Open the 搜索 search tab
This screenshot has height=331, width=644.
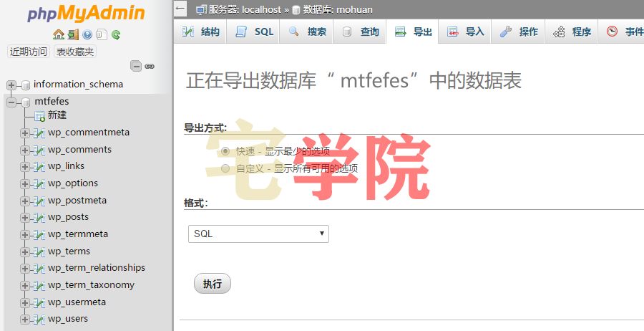point(306,32)
